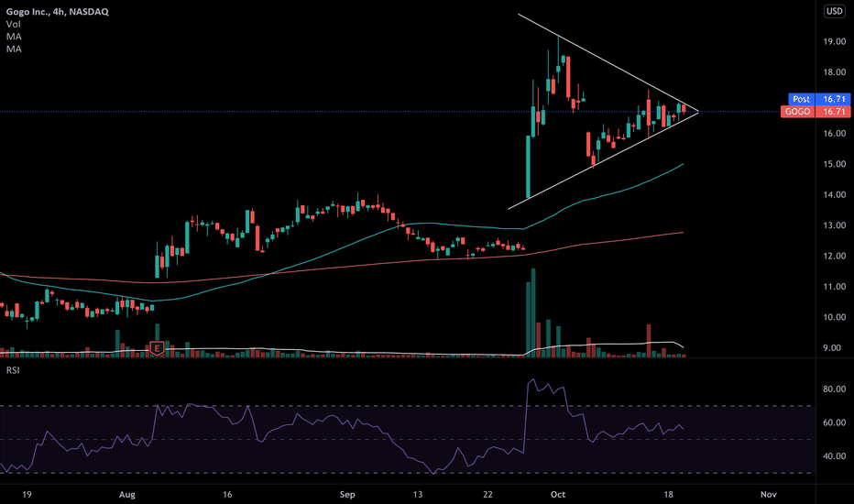Click the RSI 40.00 axis value
The image size is (854, 504).
click(835, 456)
